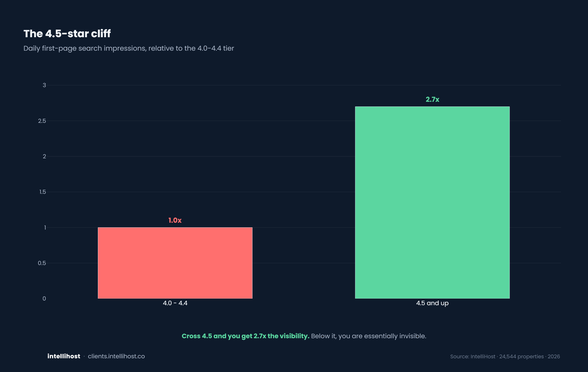
Task: Click the y-axis tick label 3
Action: [44, 85]
